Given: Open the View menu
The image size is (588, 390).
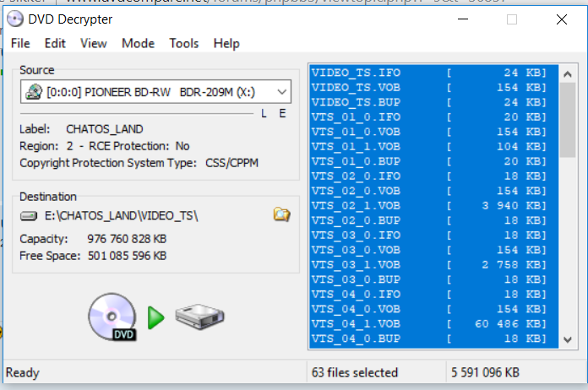Looking at the screenshot, I should click(94, 43).
